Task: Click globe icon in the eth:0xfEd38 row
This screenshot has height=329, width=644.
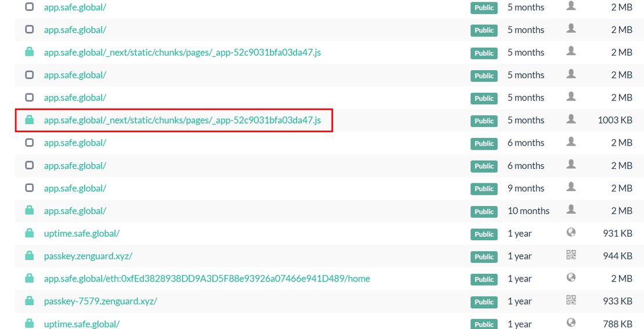Action: click(571, 278)
